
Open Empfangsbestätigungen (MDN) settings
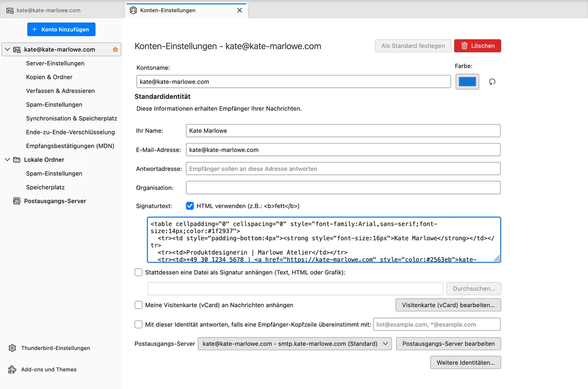[70, 146]
